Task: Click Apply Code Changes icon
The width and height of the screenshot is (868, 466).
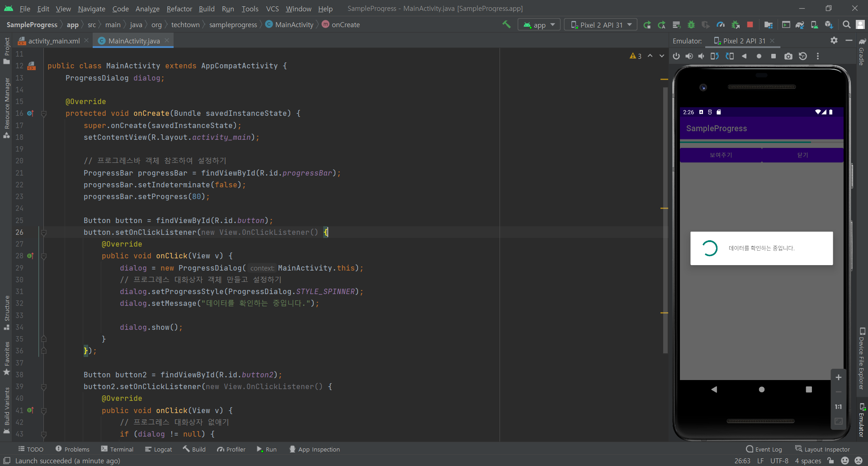Action: click(662, 25)
